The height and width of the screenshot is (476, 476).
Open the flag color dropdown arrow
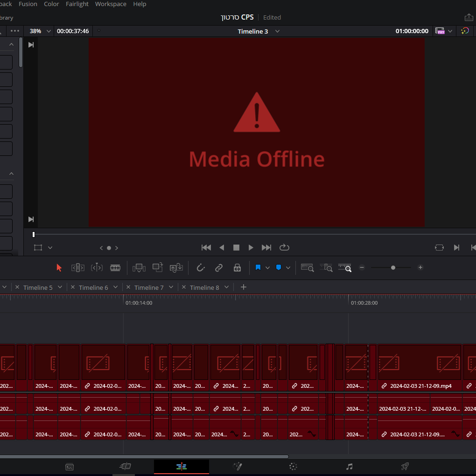coord(267,268)
